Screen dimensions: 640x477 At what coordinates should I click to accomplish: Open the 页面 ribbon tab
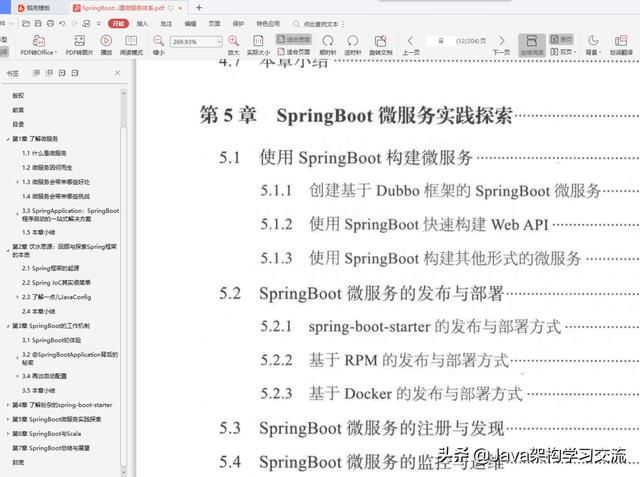click(x=214, y=24)
